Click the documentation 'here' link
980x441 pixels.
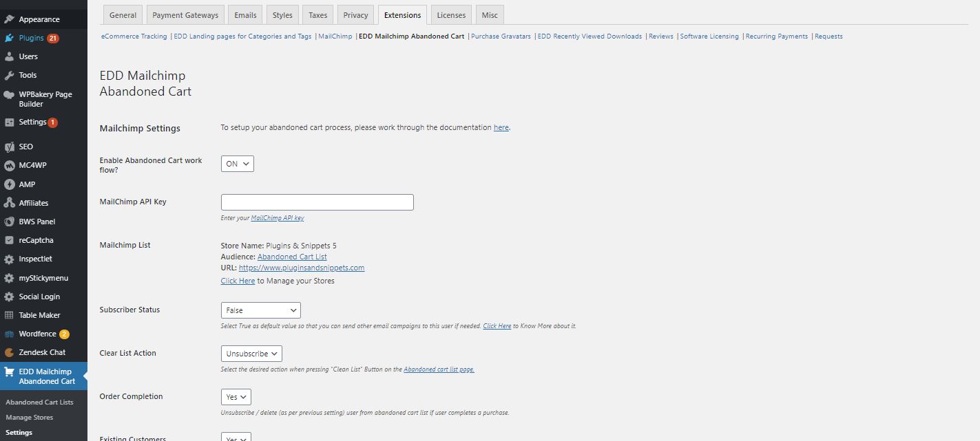tap(501, 128)
